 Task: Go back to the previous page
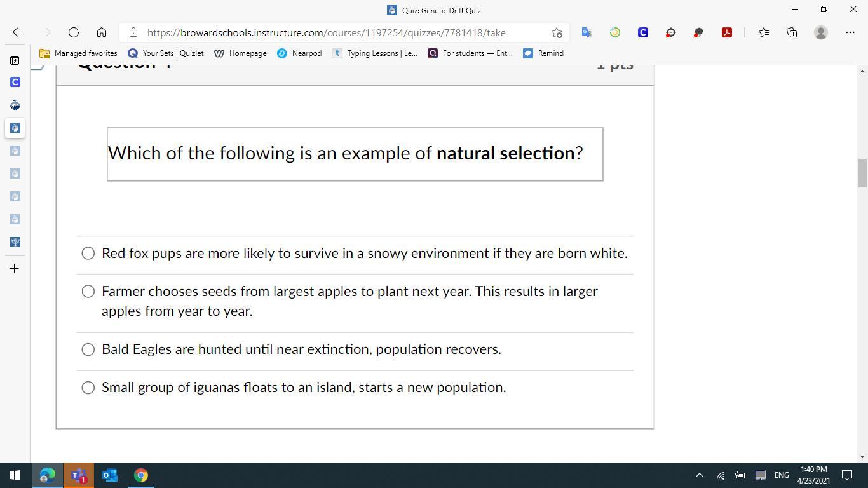click(x=18, y=32)
